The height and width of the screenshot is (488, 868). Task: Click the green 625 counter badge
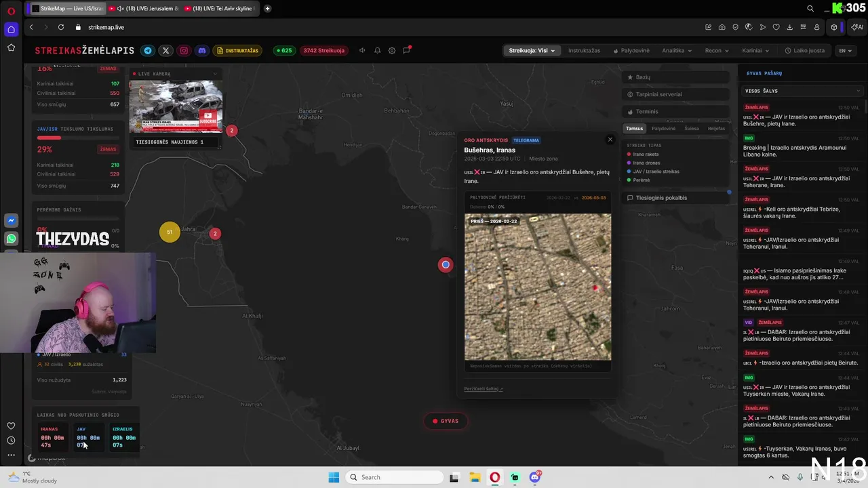click(x=283, y=50)
